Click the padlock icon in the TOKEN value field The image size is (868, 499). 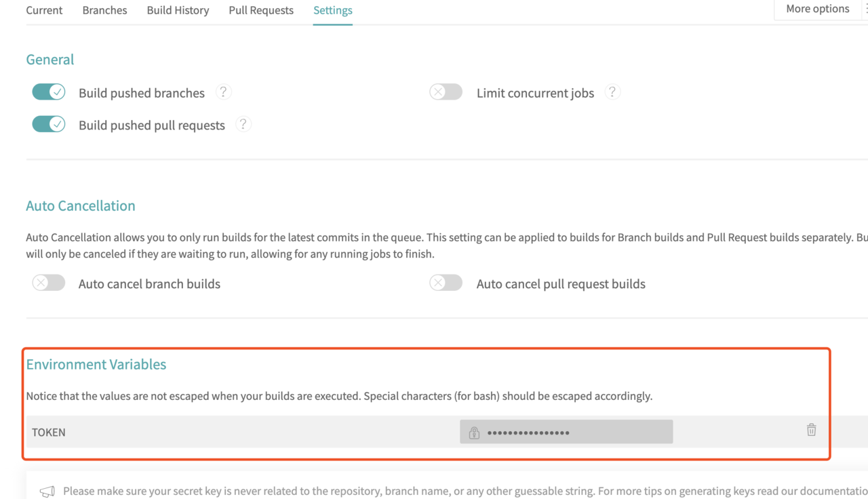pyautogui.click(x=474, y=433)
